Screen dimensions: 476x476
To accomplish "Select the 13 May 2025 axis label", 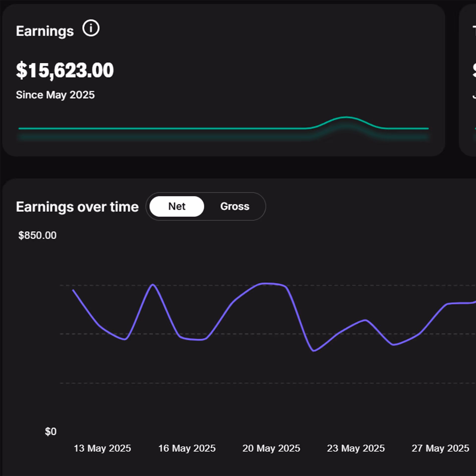I will 102,448.
